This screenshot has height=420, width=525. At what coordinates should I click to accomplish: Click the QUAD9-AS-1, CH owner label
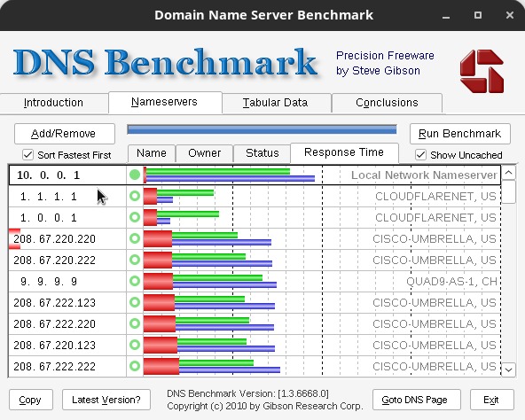451,282
